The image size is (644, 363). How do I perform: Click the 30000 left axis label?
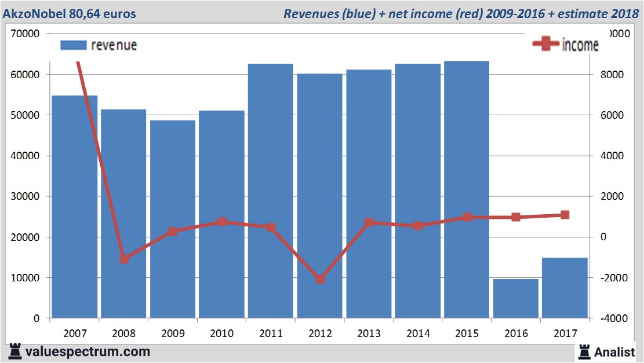coord(25,196)
